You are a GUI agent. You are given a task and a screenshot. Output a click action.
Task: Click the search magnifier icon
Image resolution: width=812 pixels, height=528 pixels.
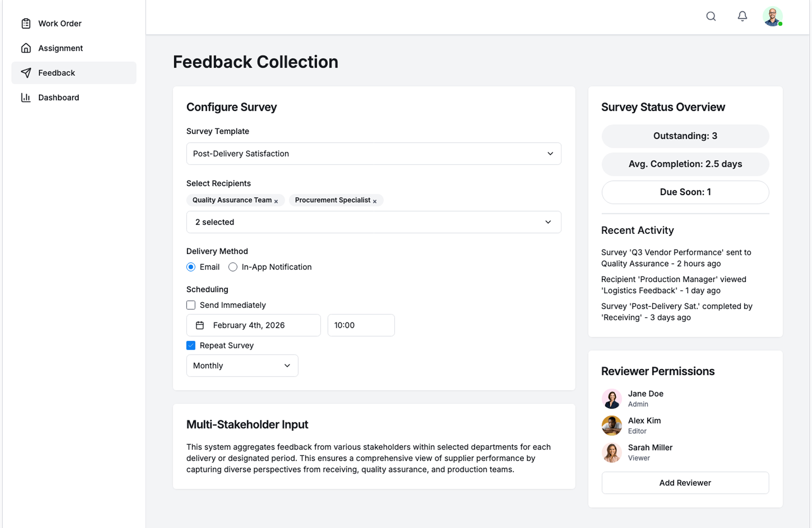711,16
